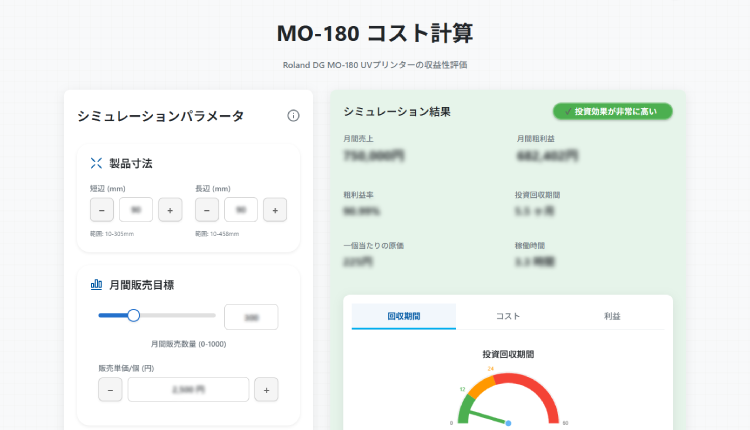
Task: Click the 販売単価/個 price input field
Action: pos(188,389)
